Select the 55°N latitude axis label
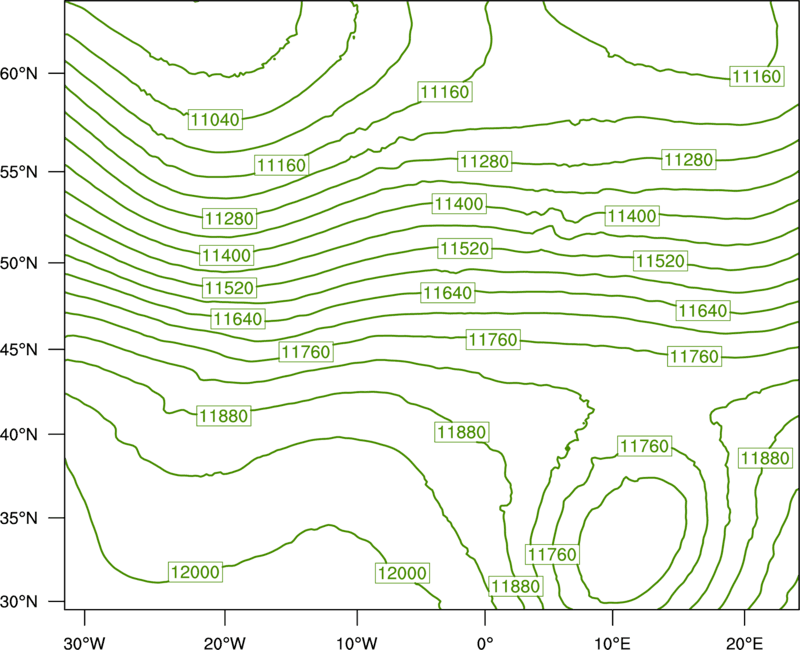Viewport: 800px width, 650px height. click(19, 171)
